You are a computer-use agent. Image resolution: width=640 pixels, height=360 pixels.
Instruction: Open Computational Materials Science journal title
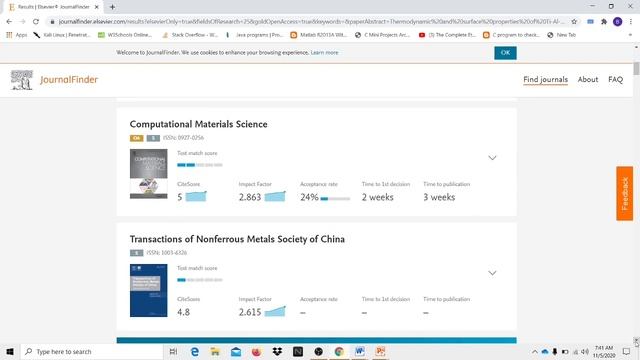[x=198, y=124]
